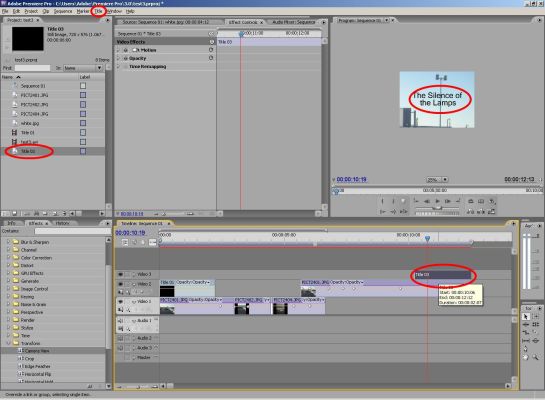Reset the Opacity effect stopwatch icon
Screen dimensions: 545x400
click(x=211, y=58)
